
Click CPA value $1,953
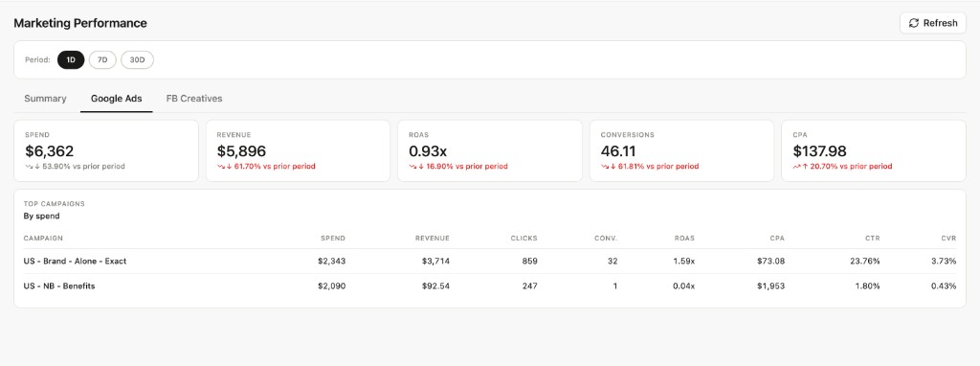click(770, 286)
